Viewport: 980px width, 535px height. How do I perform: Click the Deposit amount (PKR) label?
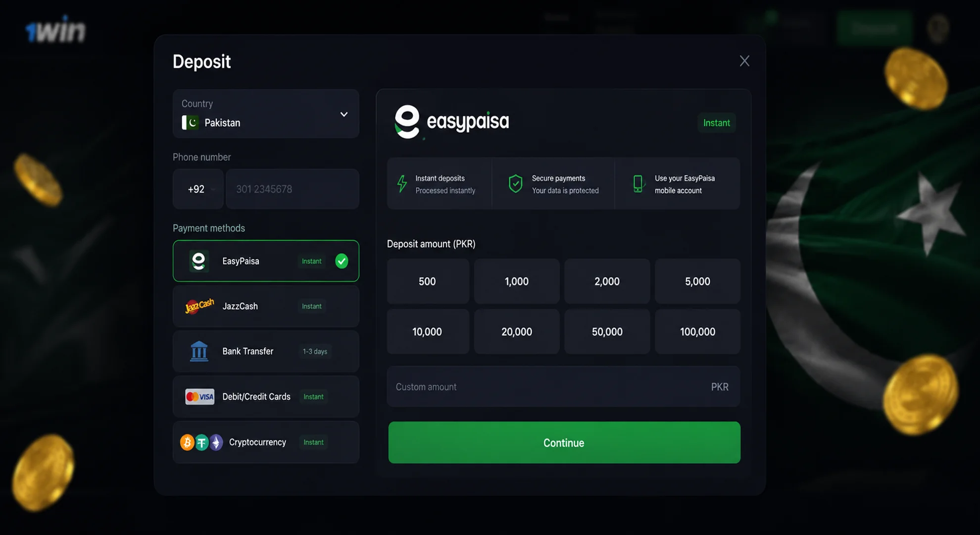(431, 244)
